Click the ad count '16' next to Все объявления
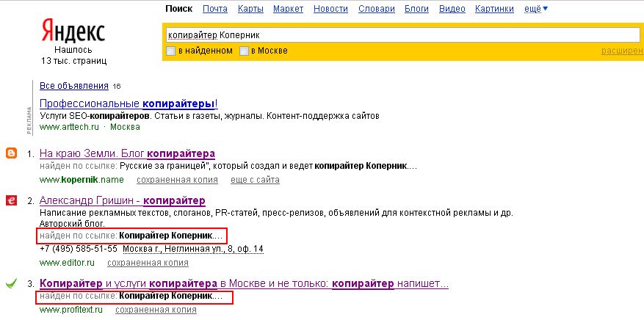Image resolution: width=644 pixels, height=320 pixels. [x=117, y=87]
